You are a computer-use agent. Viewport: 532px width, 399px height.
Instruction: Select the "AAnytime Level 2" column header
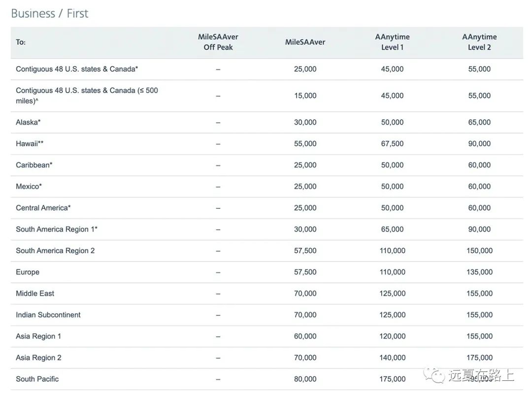pos(479,42)
